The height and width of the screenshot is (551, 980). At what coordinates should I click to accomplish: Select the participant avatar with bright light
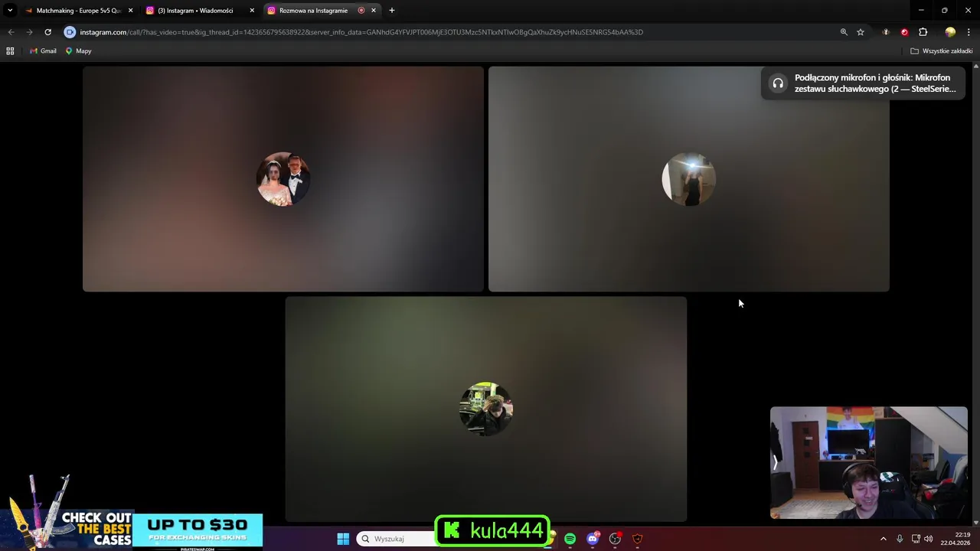(x=689, y=179)
